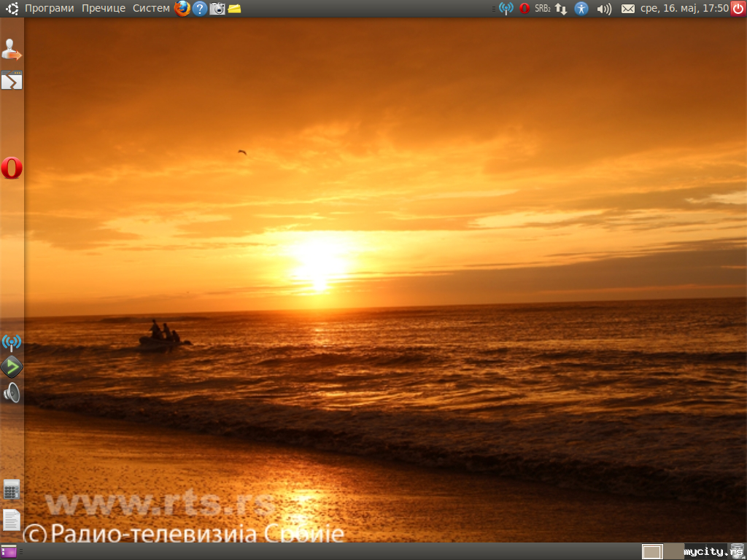Viewport: 747px width, 560px height.
Task: Open the mail envelope indicator menu
Action: click(x=627, y=9)
